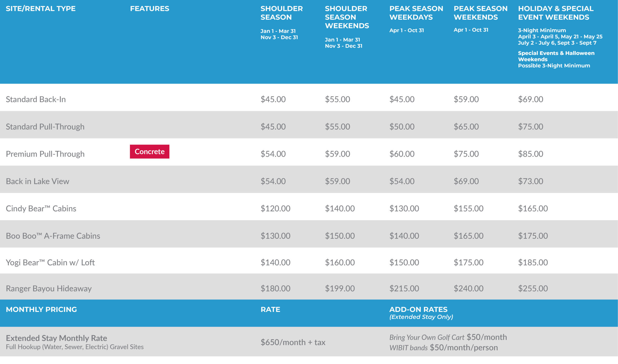This screenshot has width=618, height=364.
Task: Click the Peak Season Weekdays column header
Action: point(416,13)
